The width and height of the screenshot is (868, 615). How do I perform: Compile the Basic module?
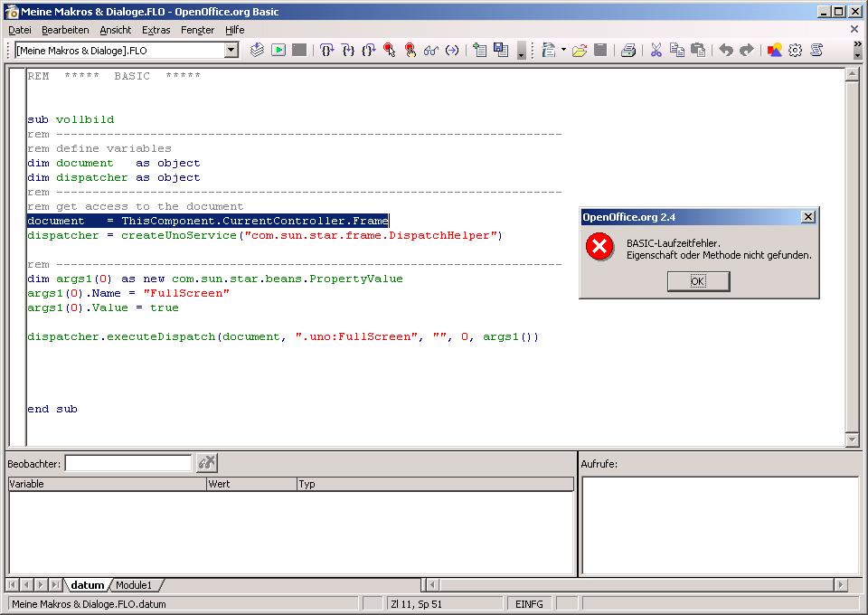pyautogui.click(x=257, y=51)
